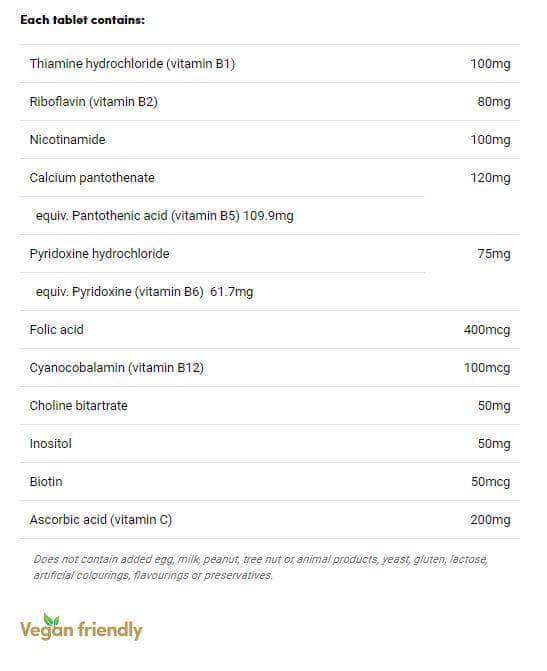Click the 75mg Pyridoxine hydrochloride amount
Image resolution: width=547 pixels, height=671 pixels.
tap(494, 254)
